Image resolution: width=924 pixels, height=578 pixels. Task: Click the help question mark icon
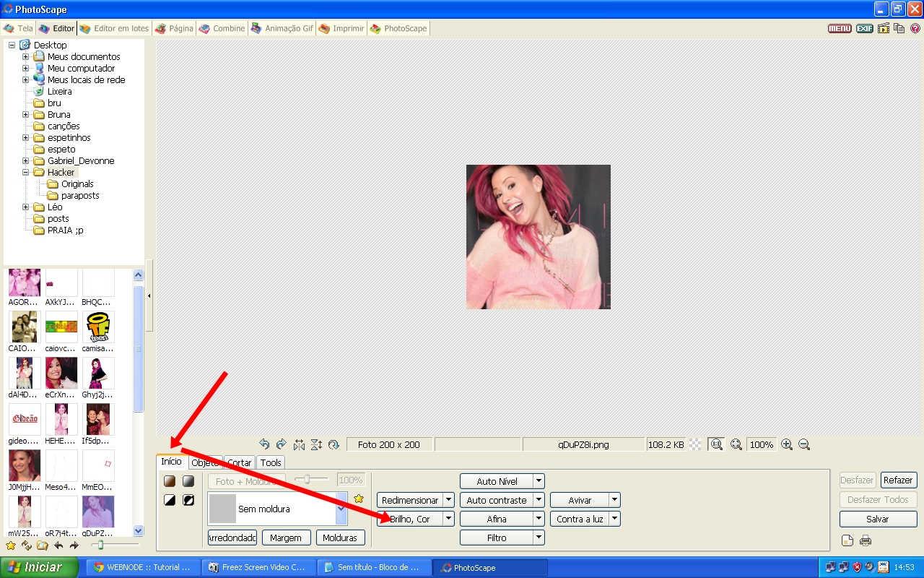click(x=915, y=29)
